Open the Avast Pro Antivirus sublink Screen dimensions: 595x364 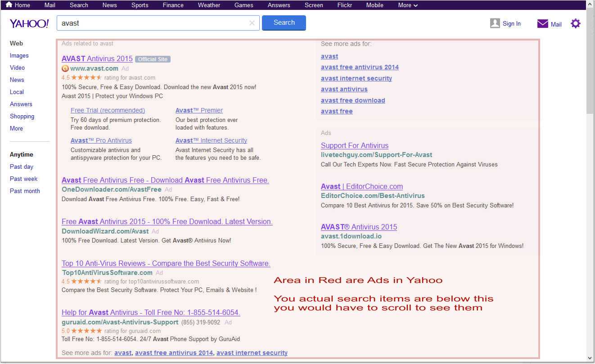pyautogui.click(x=101, y=140)
